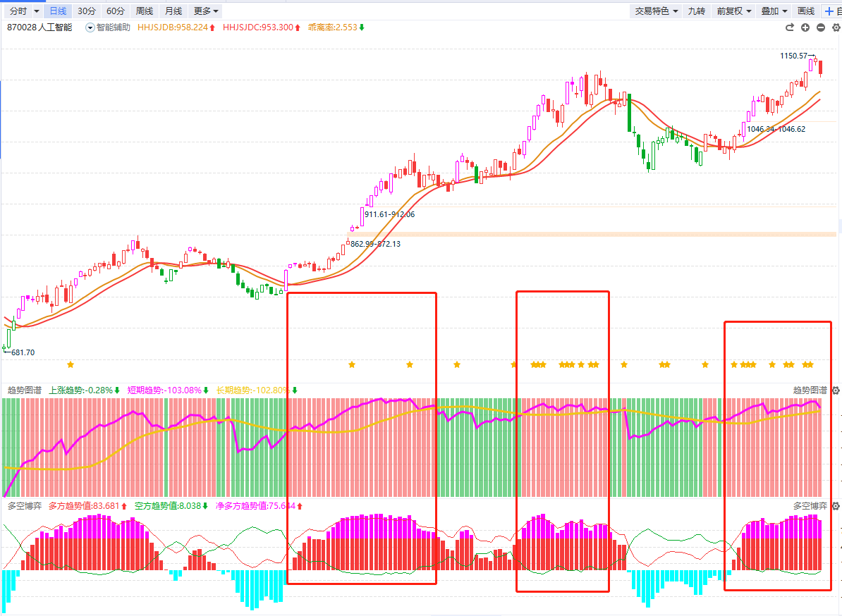Open the 叠加 overlay menu
Image resolution: width=842 pixels, height=616 pixels.
(x=774, y=11)
